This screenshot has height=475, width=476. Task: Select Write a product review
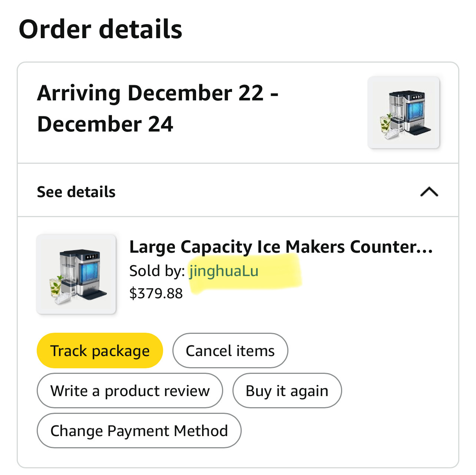click(130, 391)
